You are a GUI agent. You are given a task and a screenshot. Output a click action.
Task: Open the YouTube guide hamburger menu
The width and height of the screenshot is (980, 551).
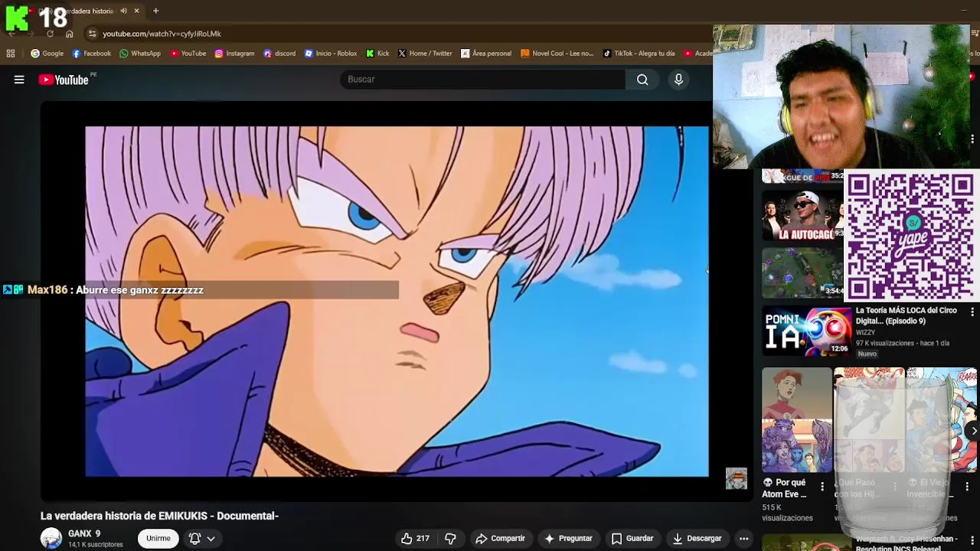coord(19,80)
